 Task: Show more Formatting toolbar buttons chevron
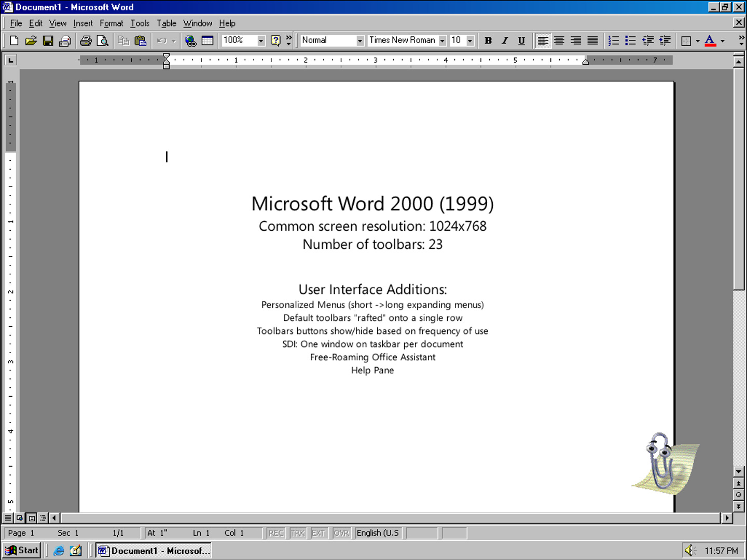(741, 40)
